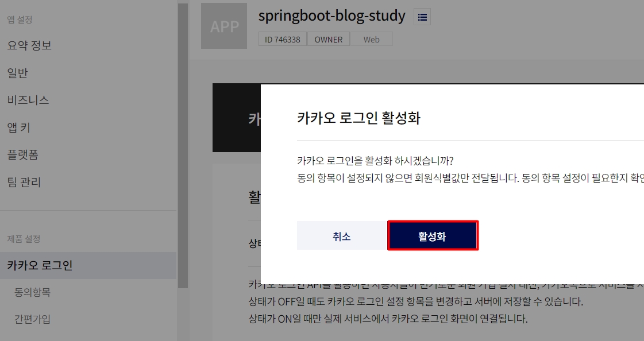Click the 카카오 로그인 활성화 dialog title
644x341 pixels.
pos(358,118)
